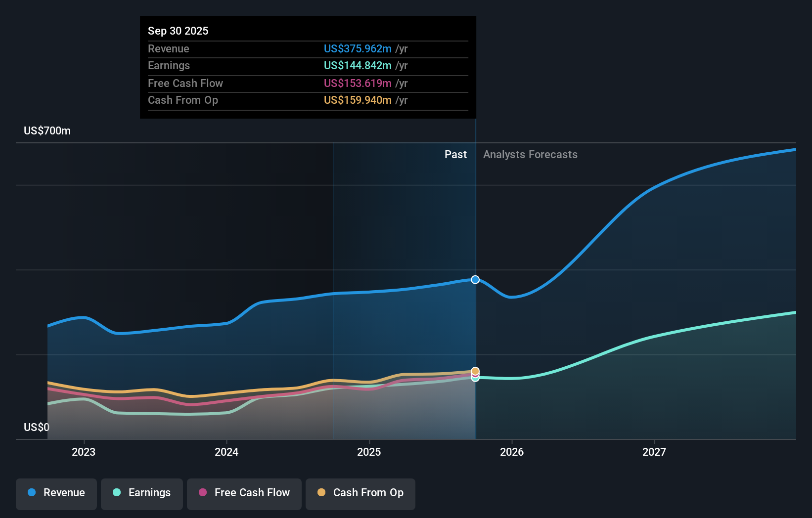
Task: Click the teal Earnings dot in the legend
Action: (x=116, y=493)
